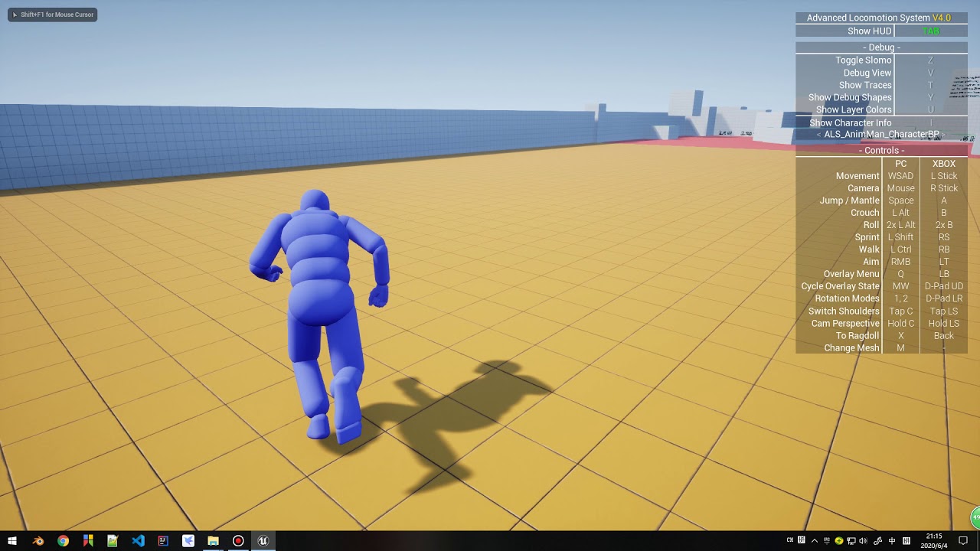Click the Show Layer Colors label

tap(854, 109)
